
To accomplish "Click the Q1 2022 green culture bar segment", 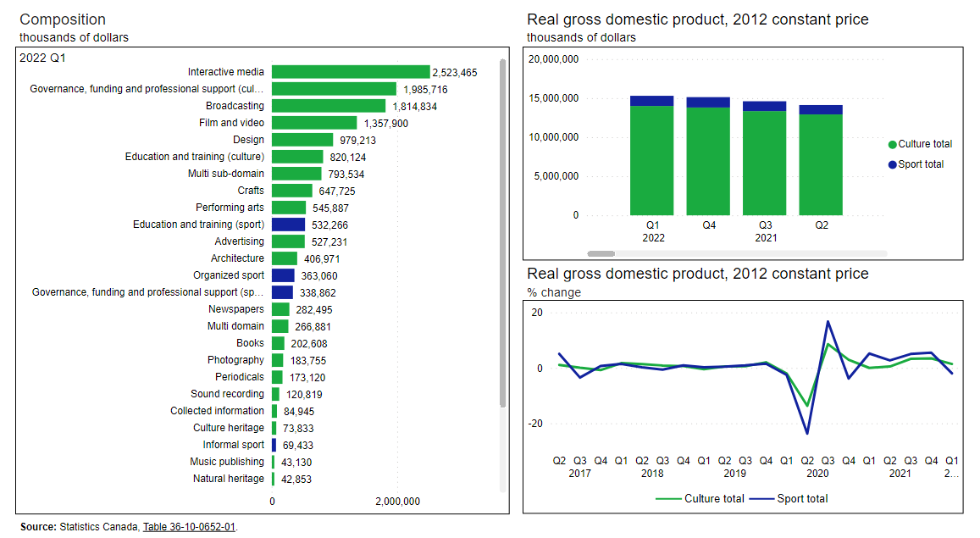I will (652, 161).
